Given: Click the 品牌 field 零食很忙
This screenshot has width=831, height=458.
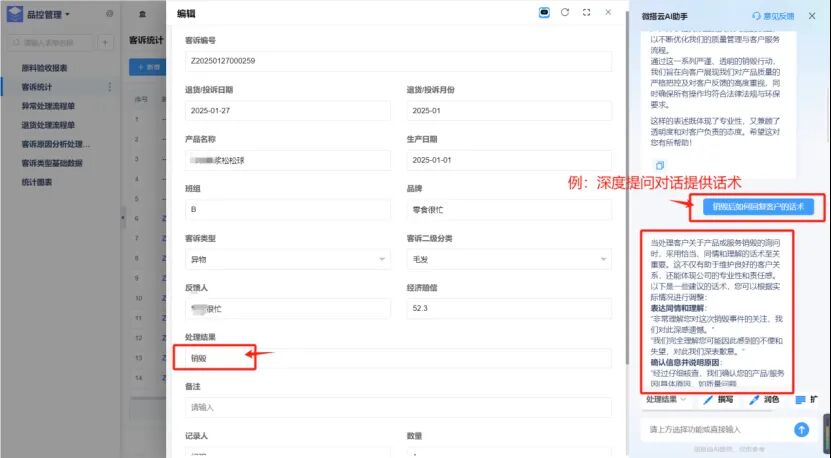Looking at the screenshot, I should (x=509, y=209).
